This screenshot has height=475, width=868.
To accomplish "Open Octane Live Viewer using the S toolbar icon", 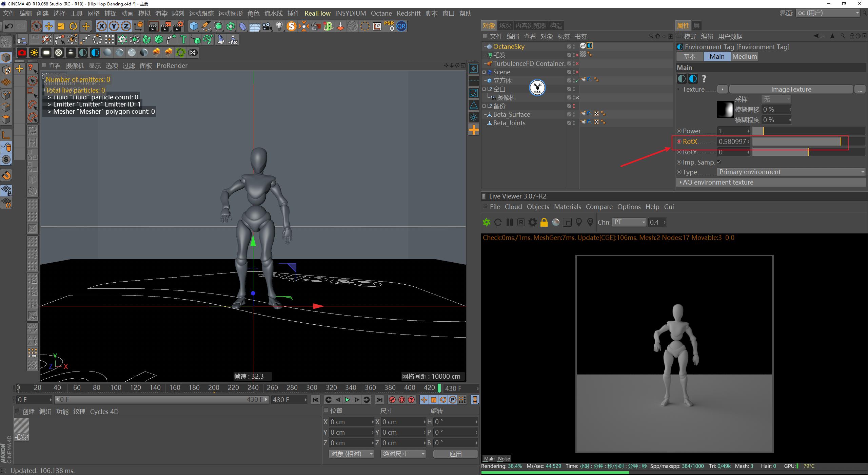I will 292,26.
